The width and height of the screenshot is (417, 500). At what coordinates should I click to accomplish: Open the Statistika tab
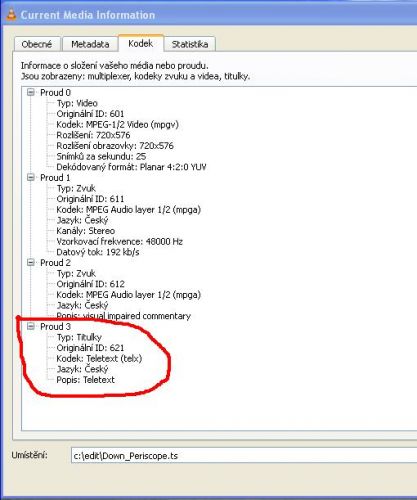(190, 44)
